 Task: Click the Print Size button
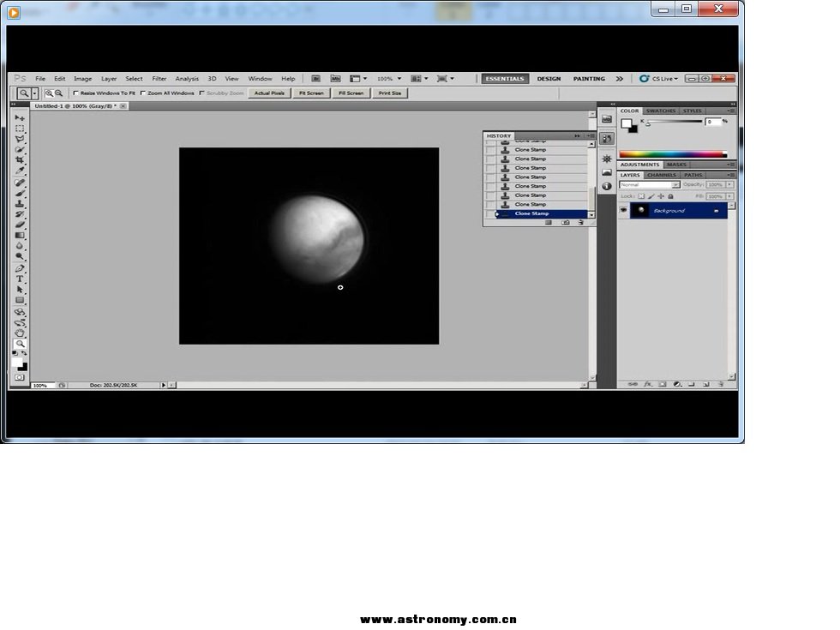[x=390, y=93]
